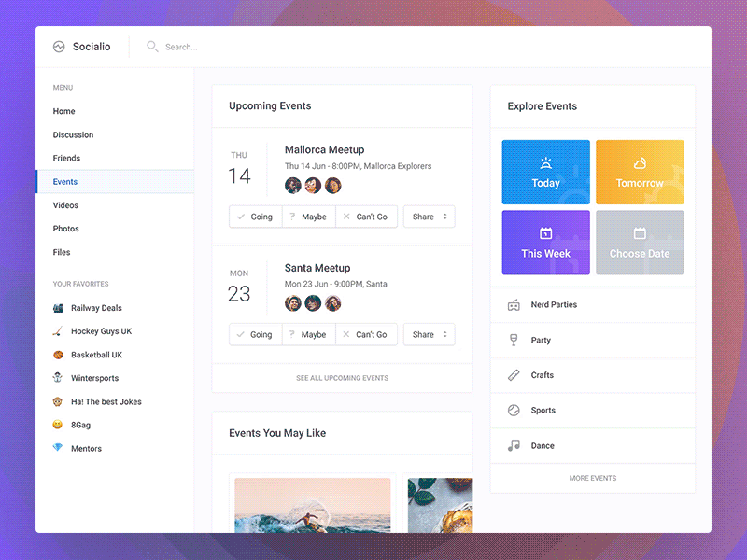Click the Dance music note icon
The width and height of the screenshot is (747, 560).
514,446
